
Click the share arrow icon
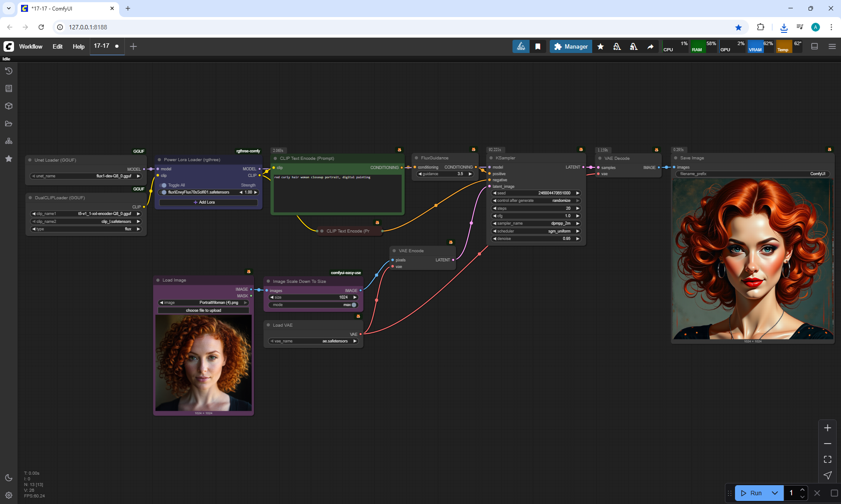click(650, 46)
